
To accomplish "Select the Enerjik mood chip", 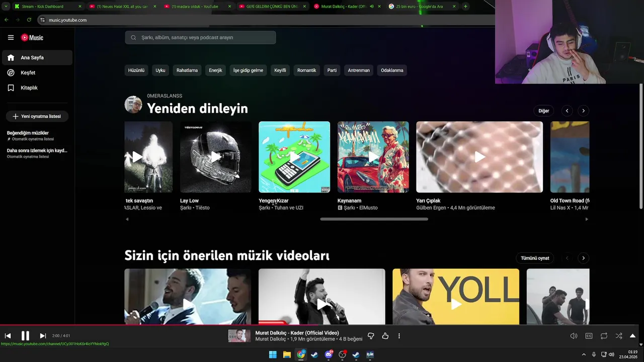I will click(x=215, y=70).
